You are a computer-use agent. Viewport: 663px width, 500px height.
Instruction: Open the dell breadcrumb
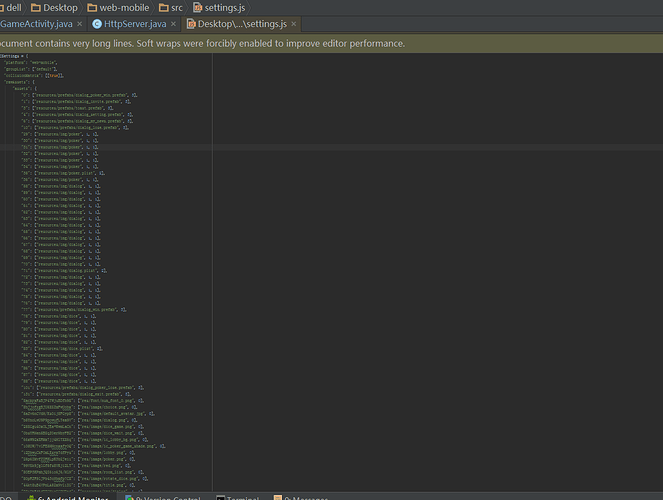[x=14, y=8]
